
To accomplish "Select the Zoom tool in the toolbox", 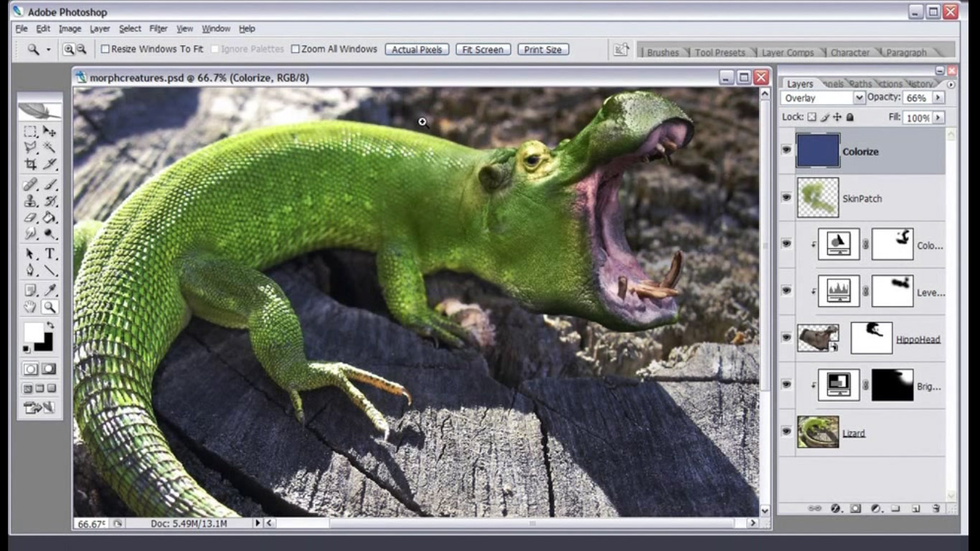I will pyautogui.click(x=50, y=307).
